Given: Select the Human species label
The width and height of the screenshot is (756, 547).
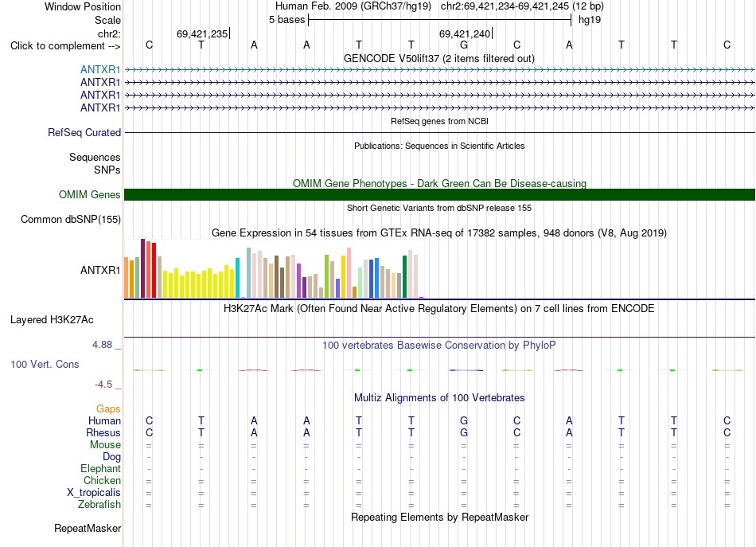Looking at the screenshot, I should (x=104, y=420).
